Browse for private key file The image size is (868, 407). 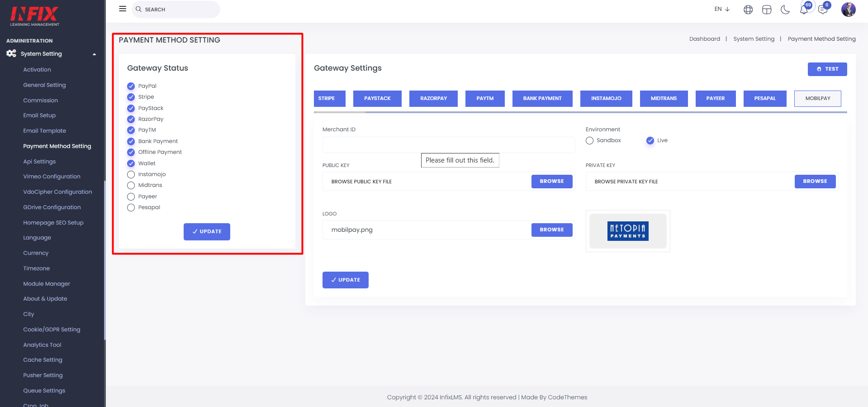click(815, 181)
